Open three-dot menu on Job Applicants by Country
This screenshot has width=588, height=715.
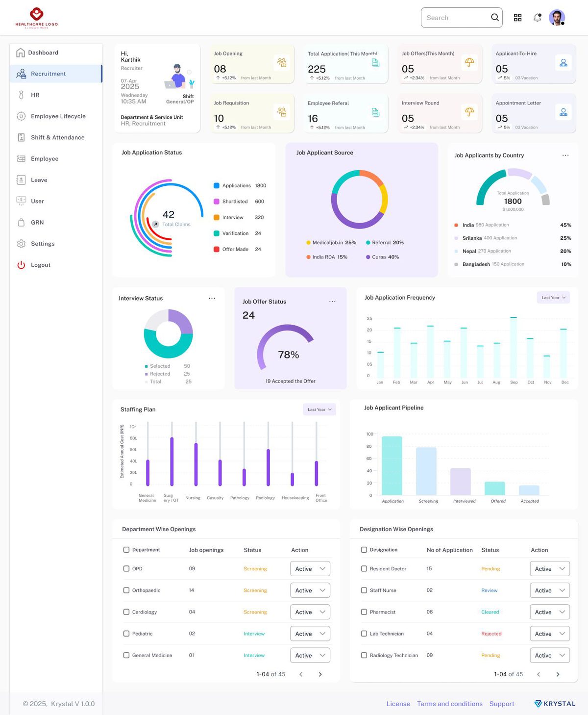pyautogui.click(x=565, y=155)
